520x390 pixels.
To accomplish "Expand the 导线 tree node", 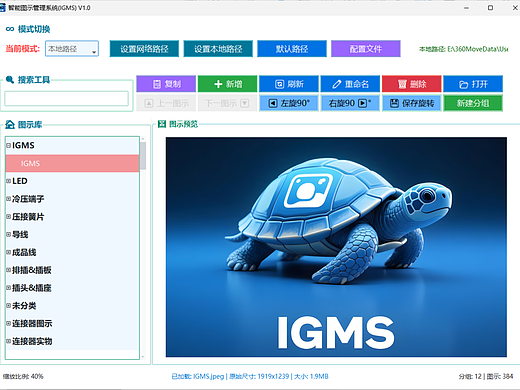I will (x=8, y=234).
